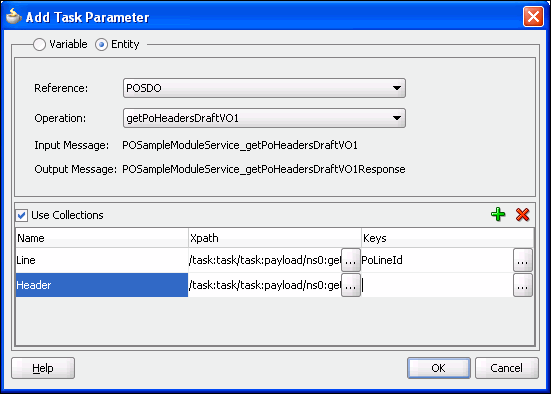Screen dimensions: 551x394
Task: Browse Keys for the Line row
Action: coord(523,260)
